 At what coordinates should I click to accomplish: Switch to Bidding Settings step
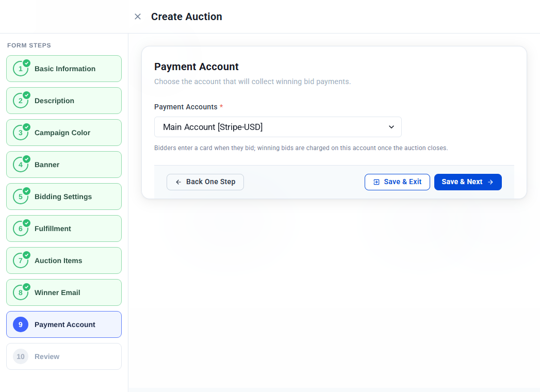point(64,197)
